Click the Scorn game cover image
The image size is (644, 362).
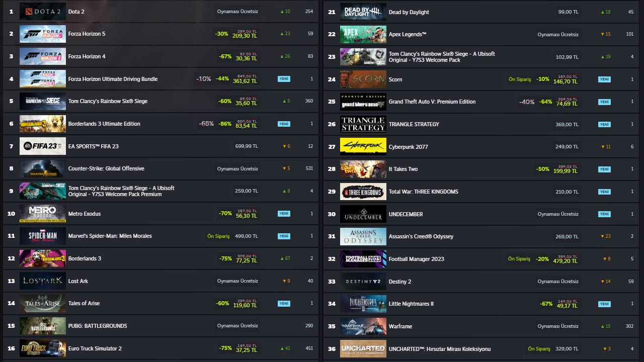363,79
